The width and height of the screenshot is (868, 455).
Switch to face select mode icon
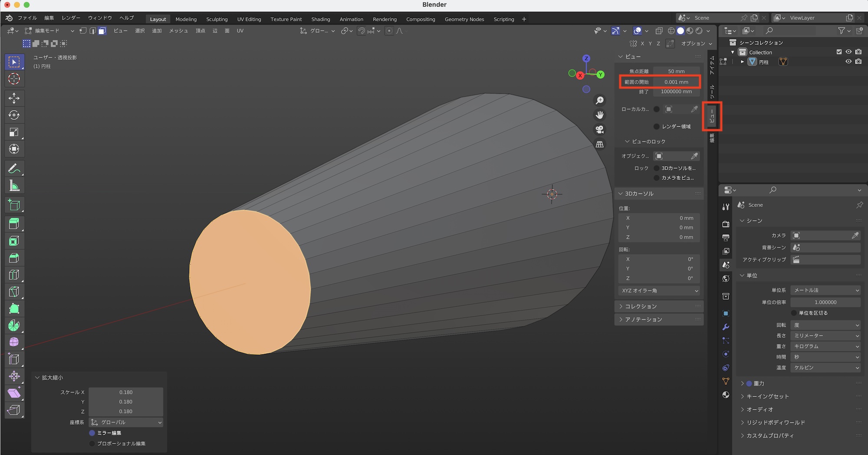click(102, 31)
